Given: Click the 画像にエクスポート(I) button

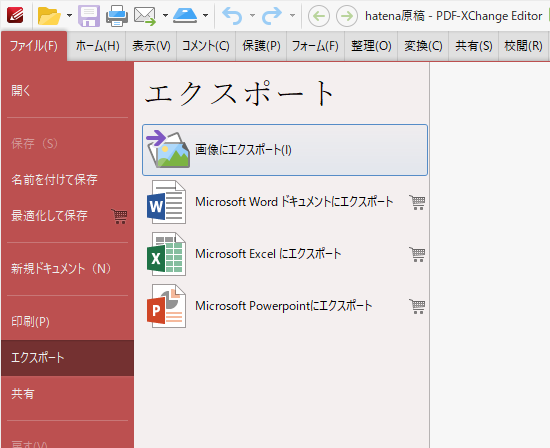Looking at the screenshot, I should tap(285, 150).
